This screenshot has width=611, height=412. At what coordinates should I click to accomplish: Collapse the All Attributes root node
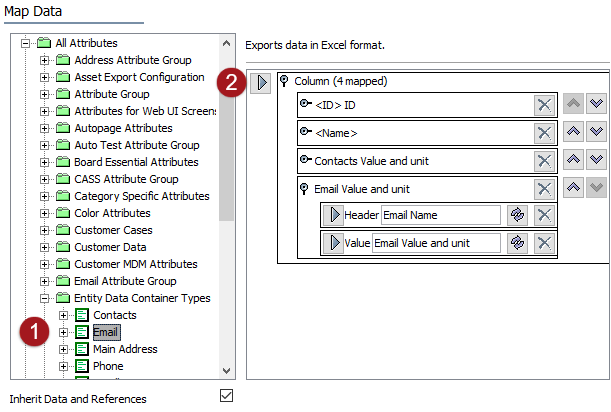[26, 44]
